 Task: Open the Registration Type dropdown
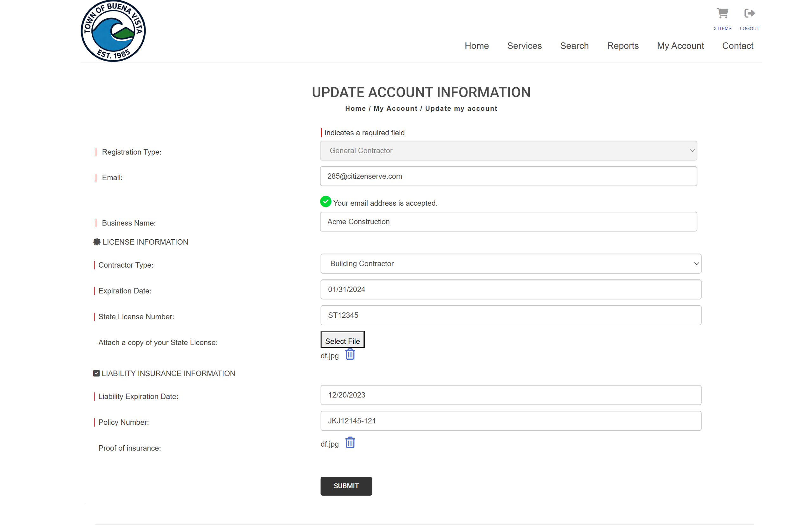508,150
